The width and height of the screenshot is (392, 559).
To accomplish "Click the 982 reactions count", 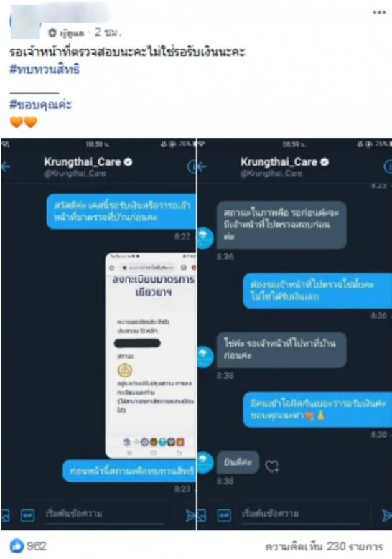I will click(37, 546).
